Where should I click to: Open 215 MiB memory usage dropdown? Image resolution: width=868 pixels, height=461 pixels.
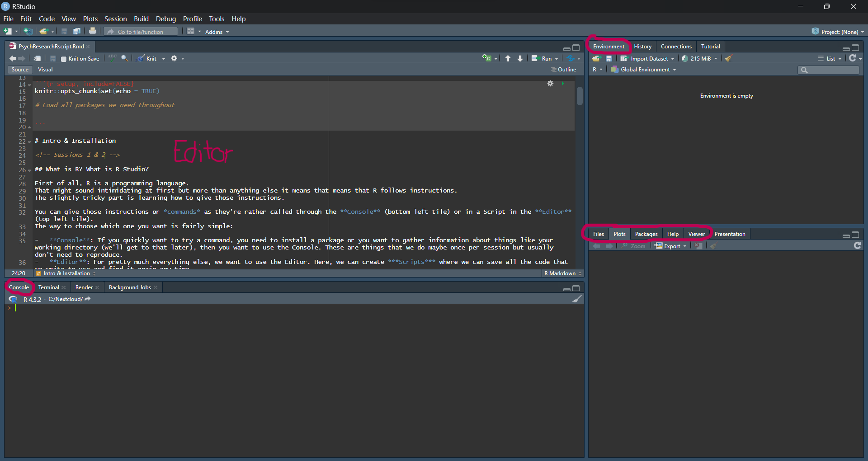pos(699,58)
